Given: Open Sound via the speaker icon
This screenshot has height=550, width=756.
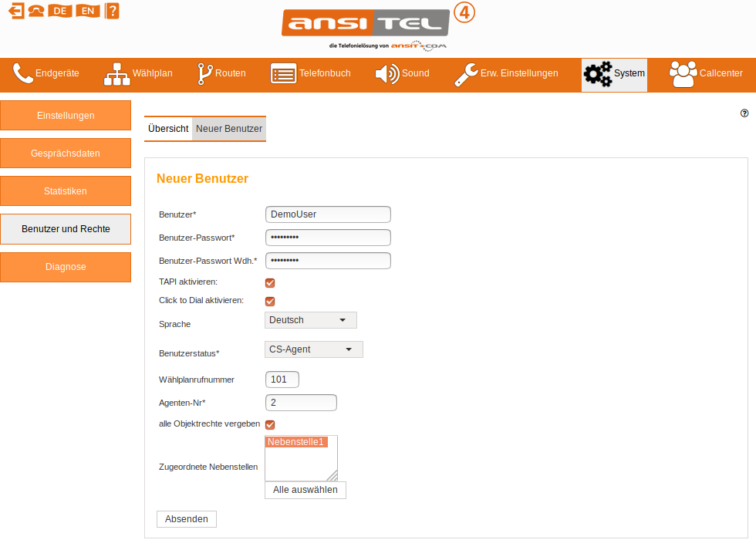Looking at the screenshot, I should pyautogui.click(x=387, y=74).
